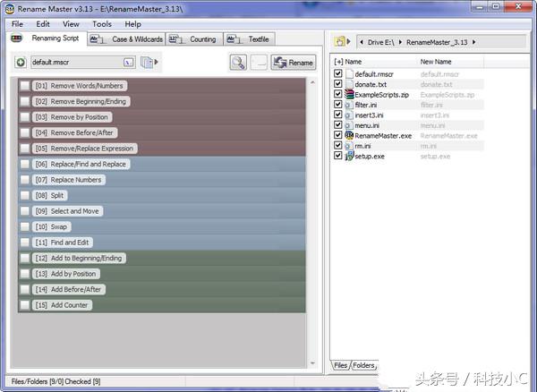Expand the Add by Position step
The height and width of the screenshot is (392, 537).
pyautogui.click(x=65, y=274)
